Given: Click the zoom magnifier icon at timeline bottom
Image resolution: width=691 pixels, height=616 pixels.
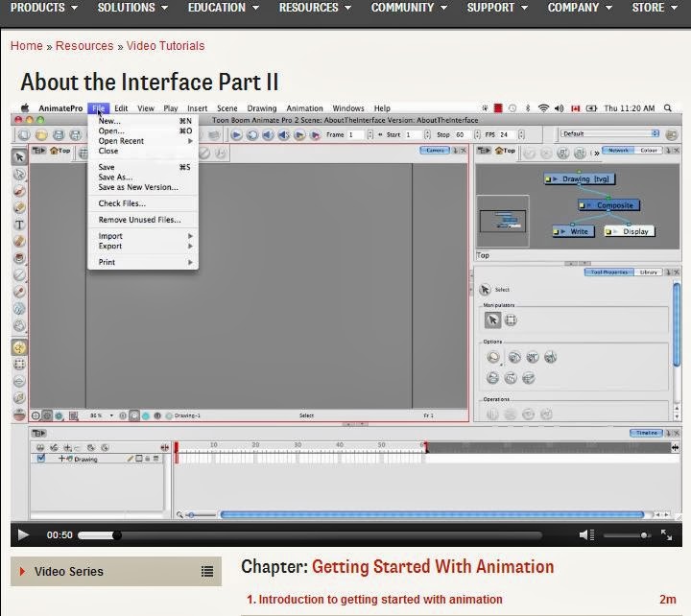Looking at the screenshot, I should [x=179, y=514].
